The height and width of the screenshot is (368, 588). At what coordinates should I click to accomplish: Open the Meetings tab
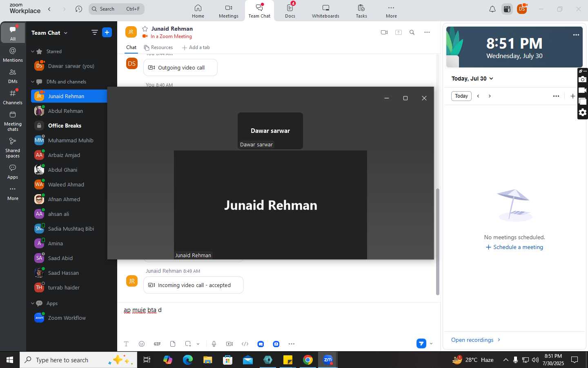tap(229, 11)
